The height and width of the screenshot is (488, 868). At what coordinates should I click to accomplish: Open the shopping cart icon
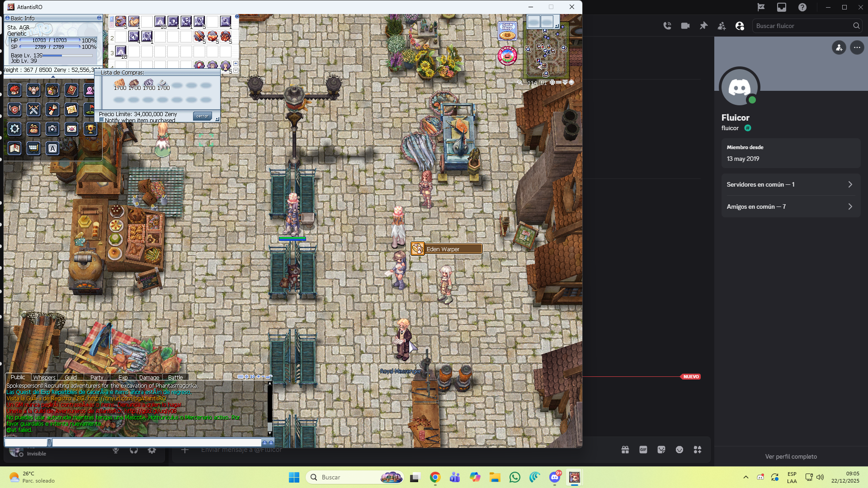(33, 148)
